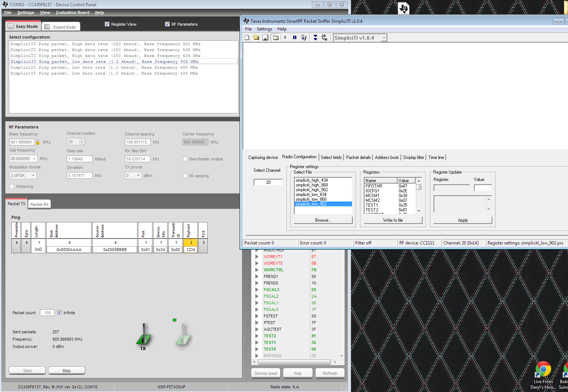Viewport: 568px width, 392px height.
Task: Click the RX antenna icon in Device Control Panel
Action: (x=183, y=335)
